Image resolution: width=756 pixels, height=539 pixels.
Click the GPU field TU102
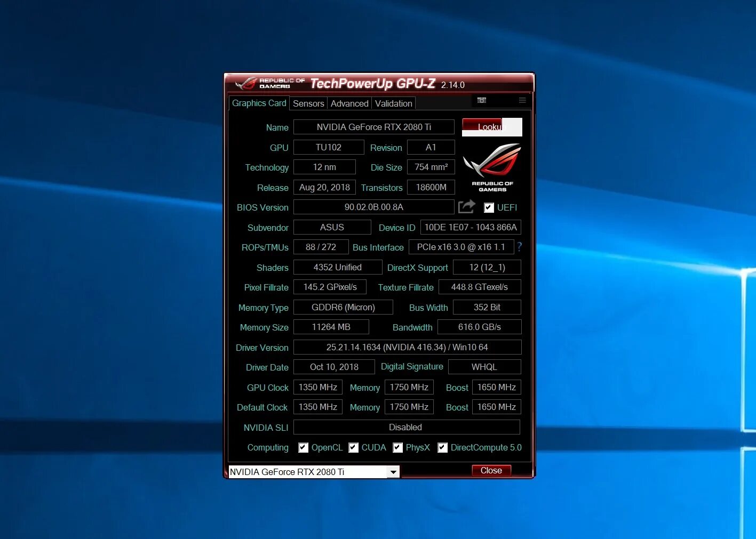pyautogui.click(x=329, y=147)
